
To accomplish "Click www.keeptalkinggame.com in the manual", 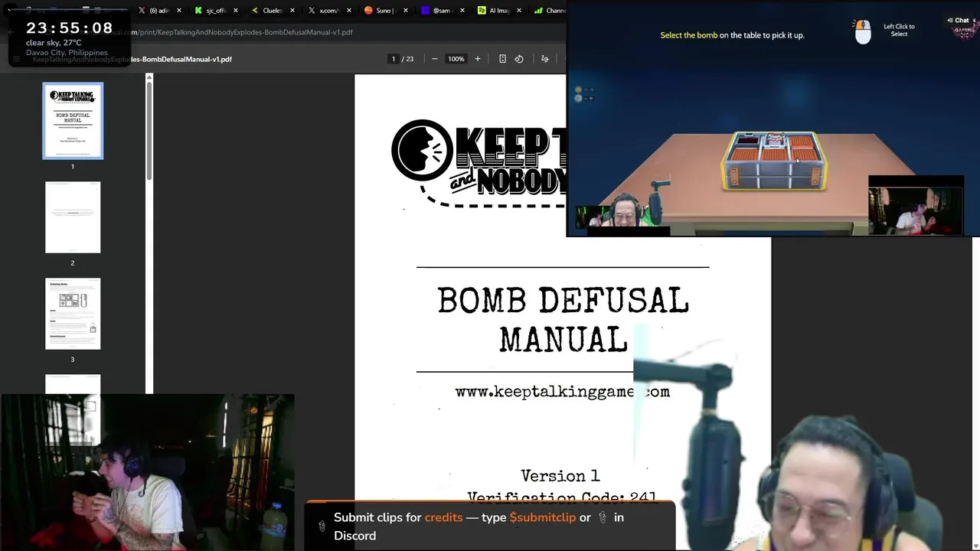I will pos(562,392).
